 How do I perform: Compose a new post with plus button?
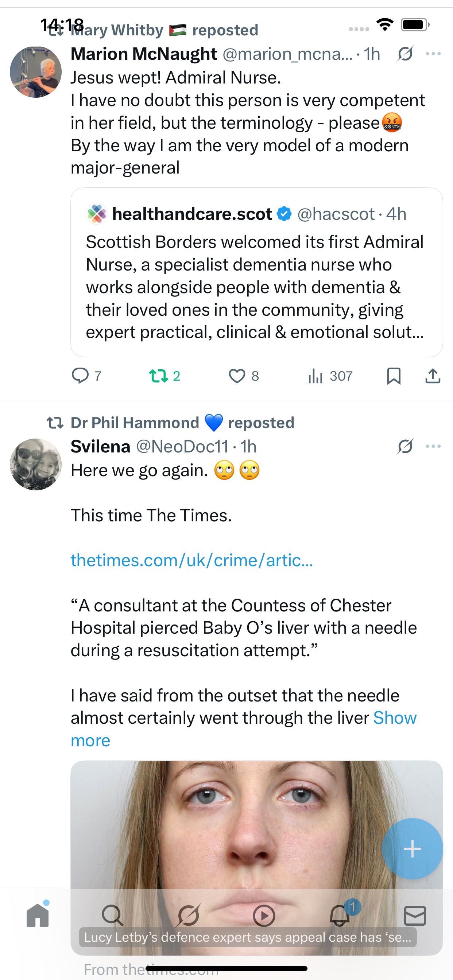pos(412,848)
